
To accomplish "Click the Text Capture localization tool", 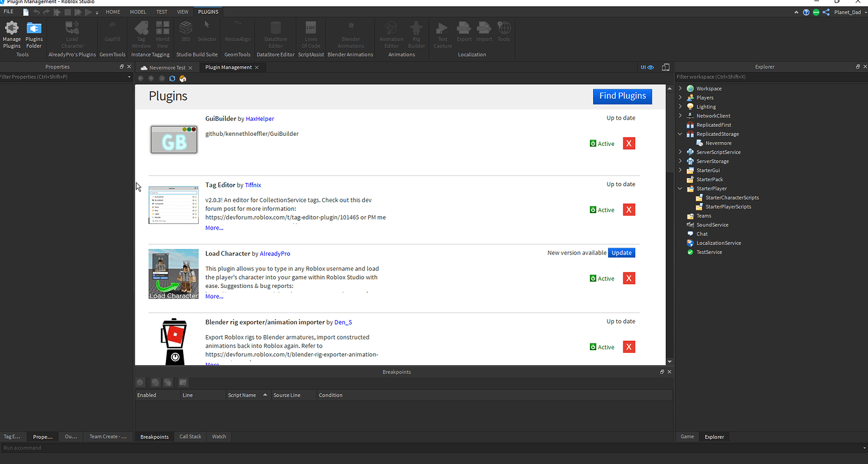I will pyautogui.click(x=442, y=35).
